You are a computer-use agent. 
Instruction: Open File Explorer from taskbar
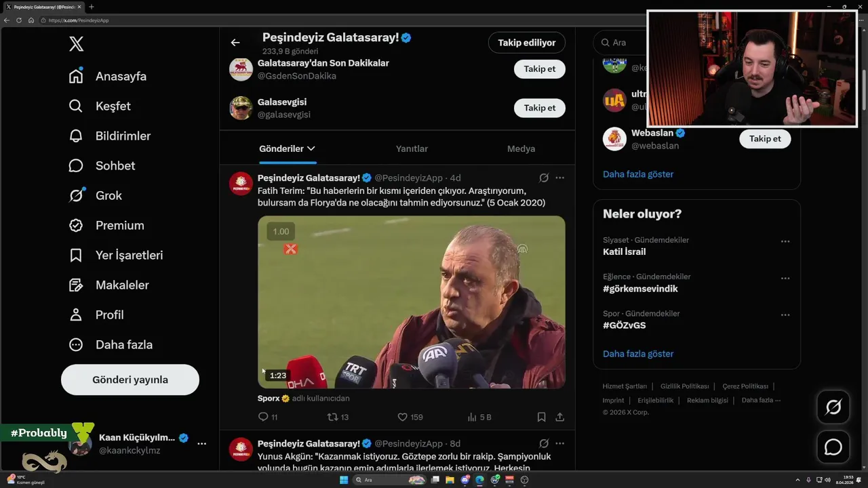point(450,480)
